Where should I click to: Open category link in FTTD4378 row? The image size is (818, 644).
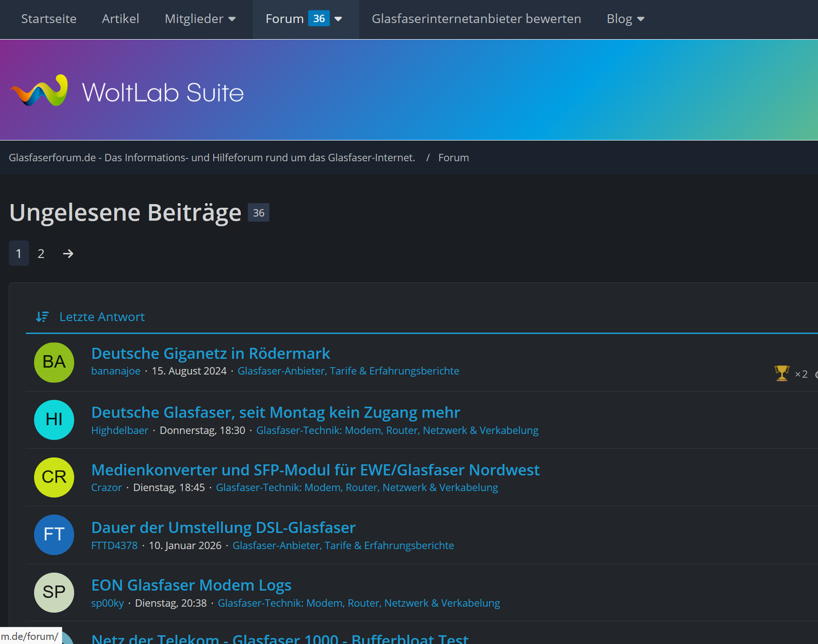(343, 545)
